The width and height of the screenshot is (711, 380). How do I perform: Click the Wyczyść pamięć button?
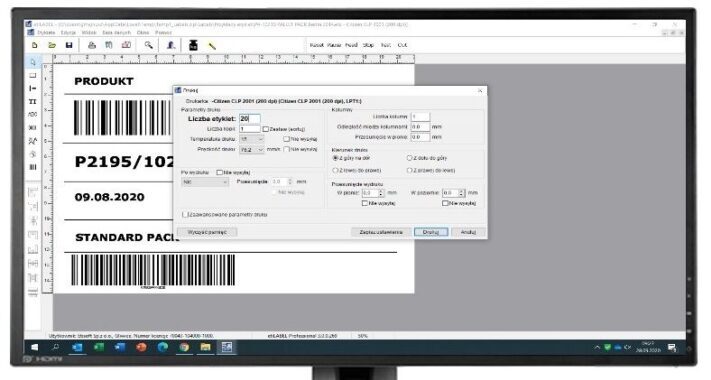[207, 232]
